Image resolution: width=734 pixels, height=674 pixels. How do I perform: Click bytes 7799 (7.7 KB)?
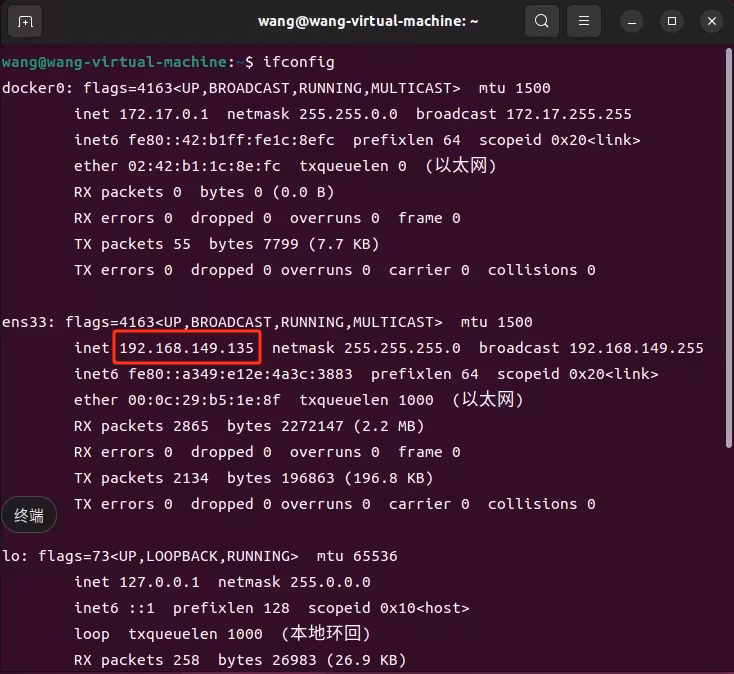(294, 244)
